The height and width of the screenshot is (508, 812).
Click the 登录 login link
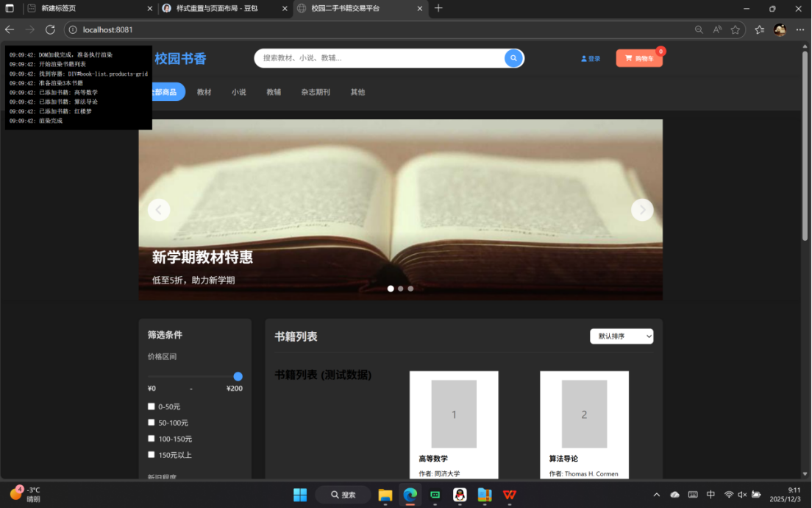pos(591,59)
